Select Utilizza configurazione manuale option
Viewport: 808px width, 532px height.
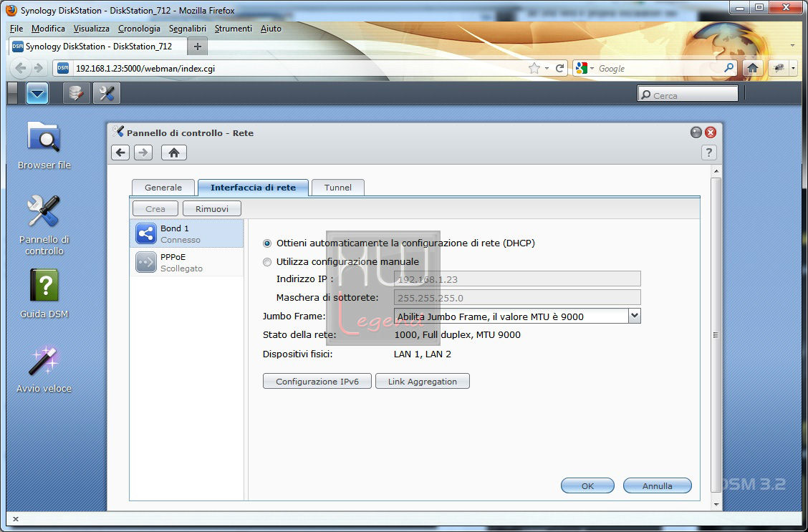(x=267, y=262)
